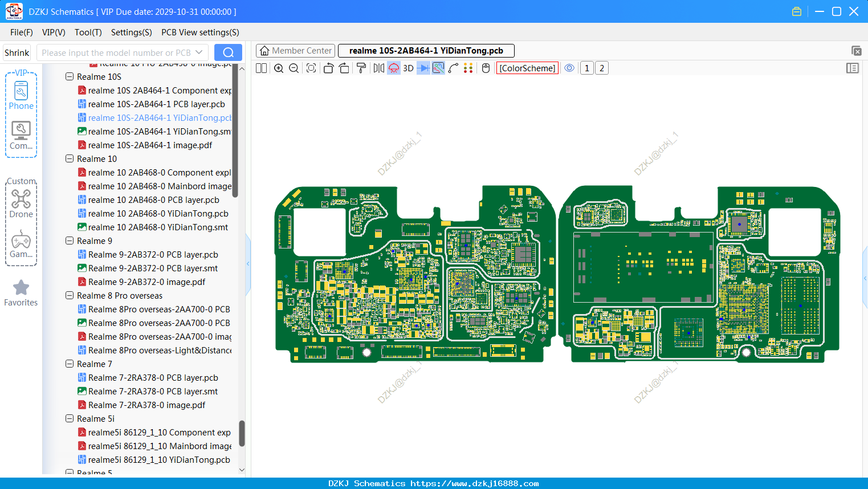
Task: Zoom out of the PCB view
Action: click(x=294, y=68)
